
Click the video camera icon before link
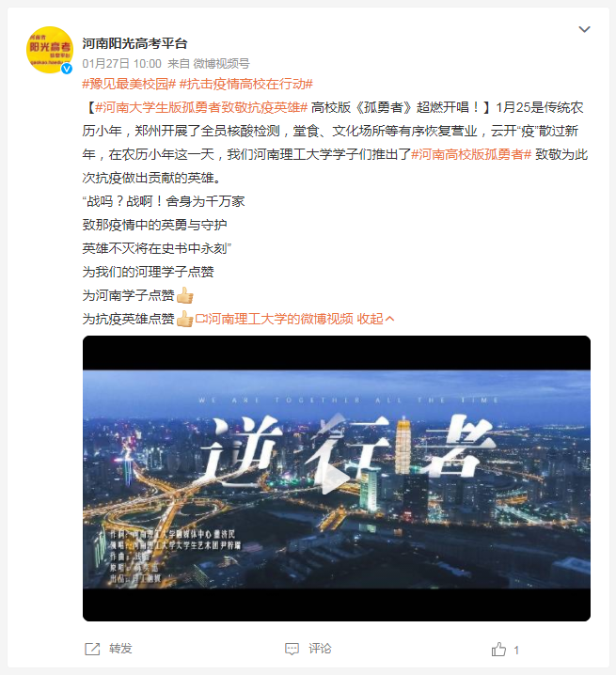click(x=201, y=319)
